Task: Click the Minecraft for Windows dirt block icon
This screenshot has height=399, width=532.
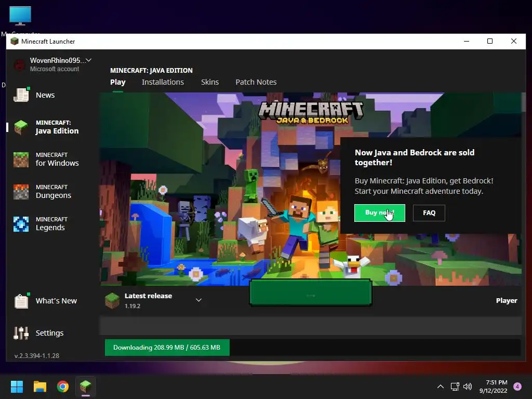Action: (21, 159)
